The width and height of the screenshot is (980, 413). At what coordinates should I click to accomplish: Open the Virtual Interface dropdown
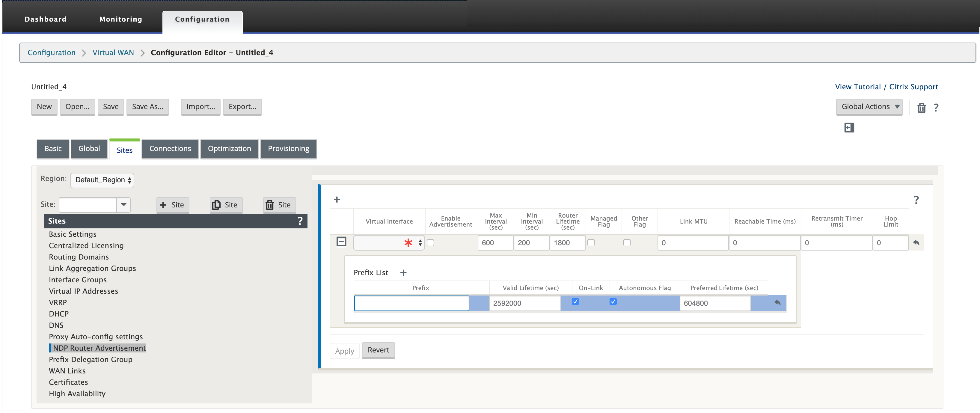coord(388,243)
